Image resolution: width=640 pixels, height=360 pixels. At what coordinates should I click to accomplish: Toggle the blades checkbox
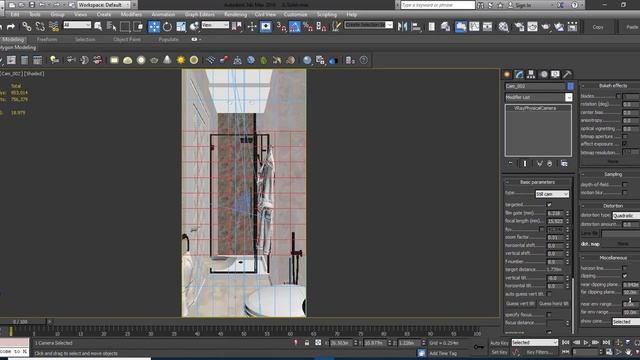[618, 96]
